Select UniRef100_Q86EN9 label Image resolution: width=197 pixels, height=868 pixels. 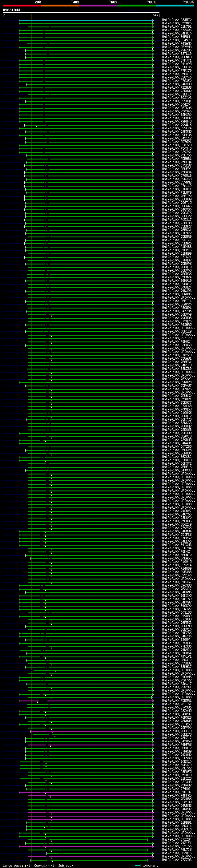coord(177,626)
